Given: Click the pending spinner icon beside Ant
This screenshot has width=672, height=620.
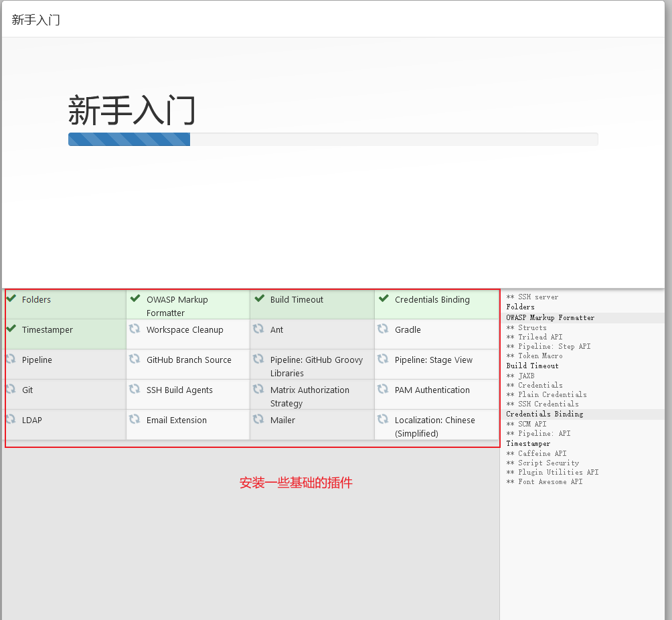Looking at the screenshot, I should [x=258, y=329].
